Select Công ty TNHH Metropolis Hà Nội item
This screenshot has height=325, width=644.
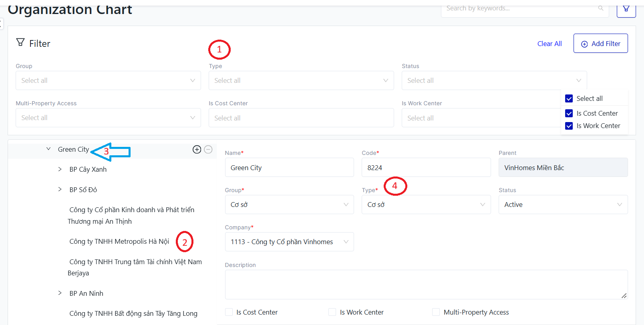tap(119, 241)
